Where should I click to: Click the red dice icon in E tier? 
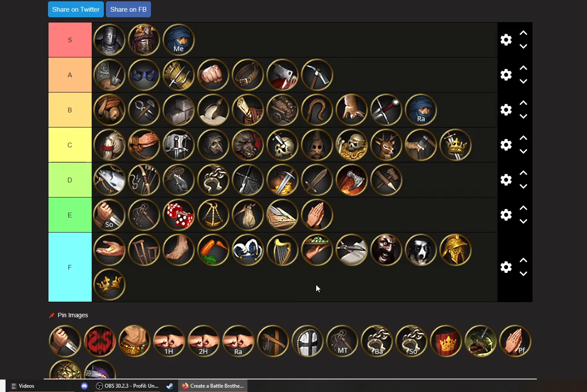coord(179,215)
